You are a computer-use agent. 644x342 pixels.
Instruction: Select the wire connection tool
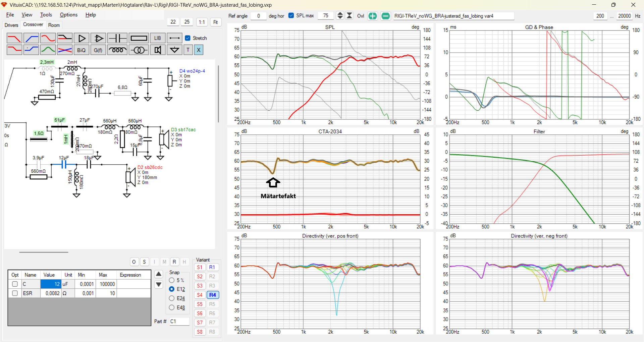pos(174,38)
